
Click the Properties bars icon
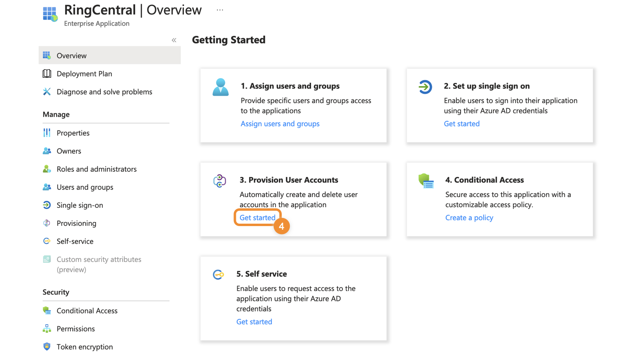coord(47,133)
